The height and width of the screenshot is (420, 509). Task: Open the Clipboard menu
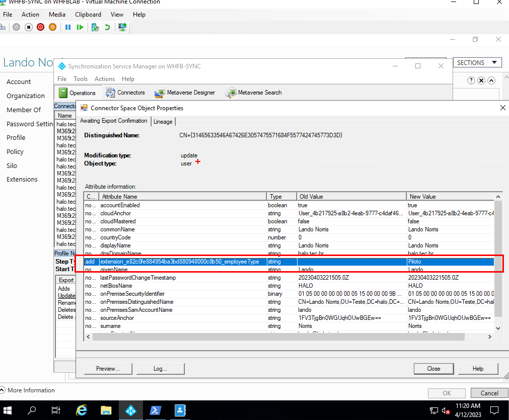(88, 15)
